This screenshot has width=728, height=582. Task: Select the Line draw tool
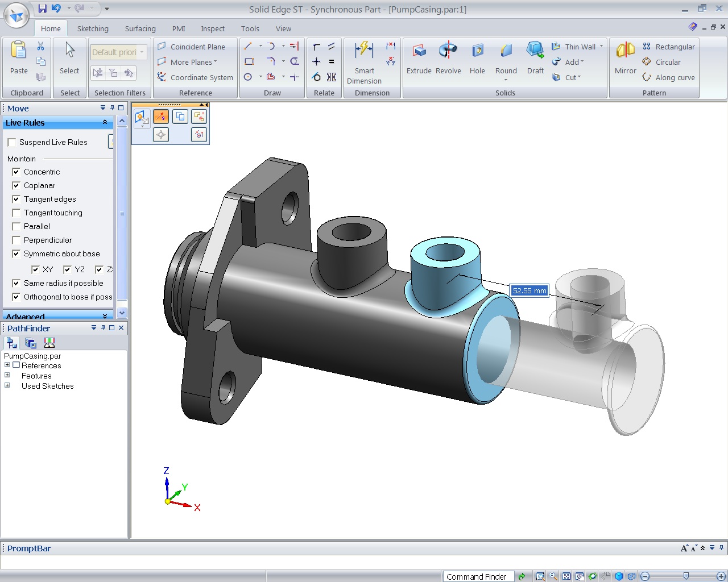[x=248, y=46]
